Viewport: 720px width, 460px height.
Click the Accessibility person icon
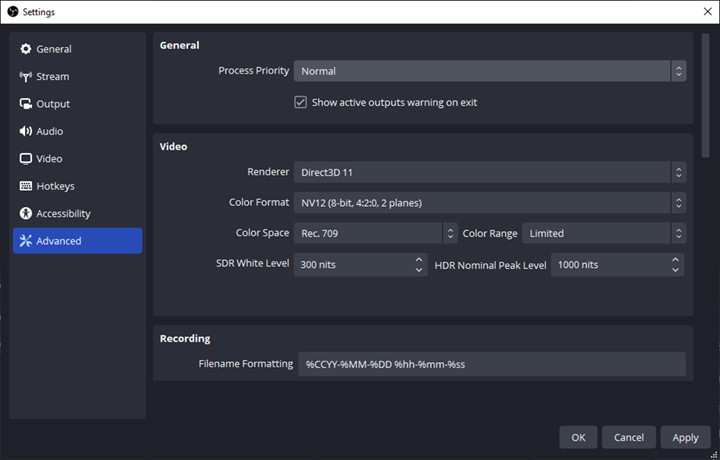pos(26,214)
